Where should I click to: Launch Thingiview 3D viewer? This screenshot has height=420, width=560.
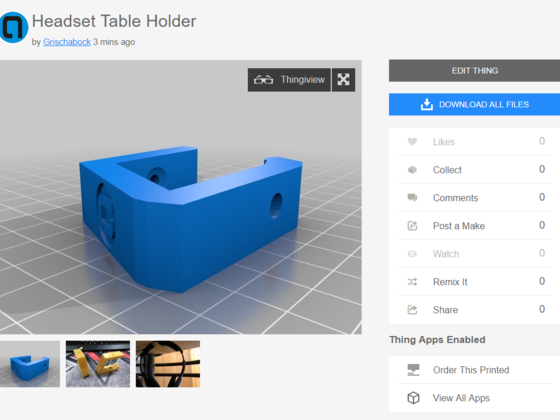(289, 80)
